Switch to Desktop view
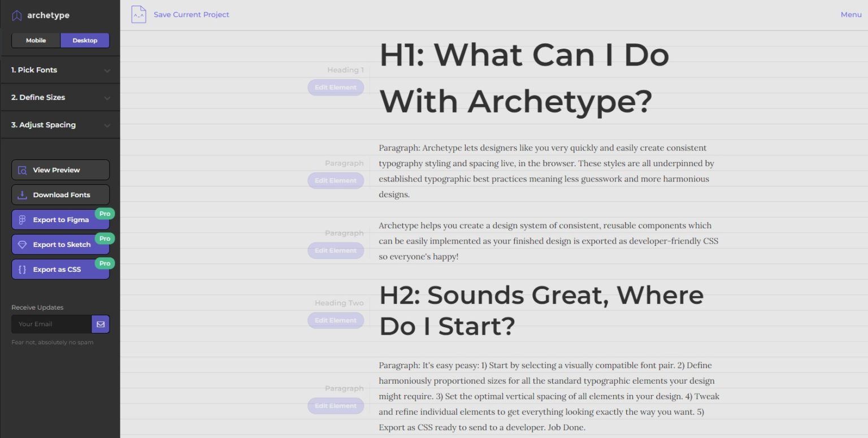 point(85,40)
